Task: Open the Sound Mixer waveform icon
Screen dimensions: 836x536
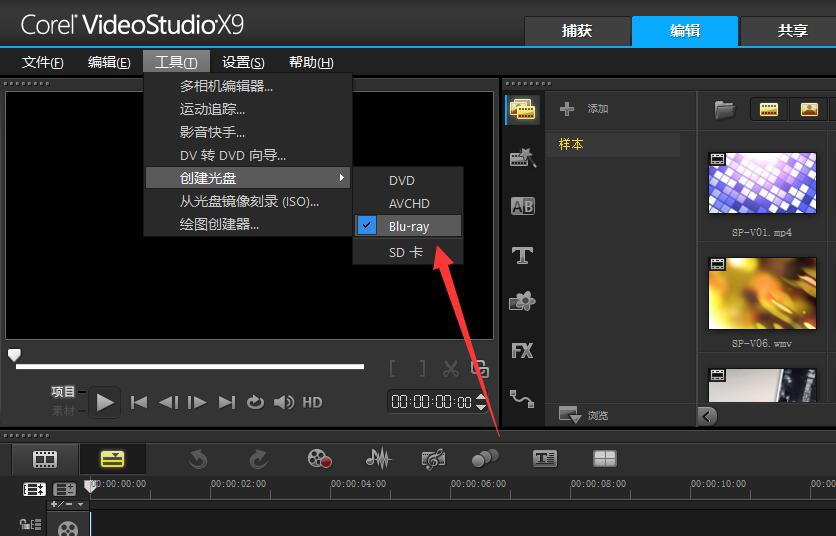Action: pos(379,459)
